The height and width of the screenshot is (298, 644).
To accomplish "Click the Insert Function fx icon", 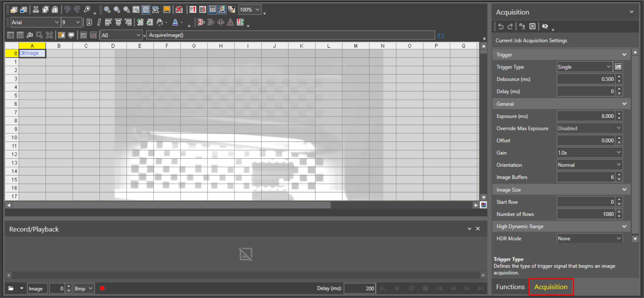I will (x=30, y=35).
